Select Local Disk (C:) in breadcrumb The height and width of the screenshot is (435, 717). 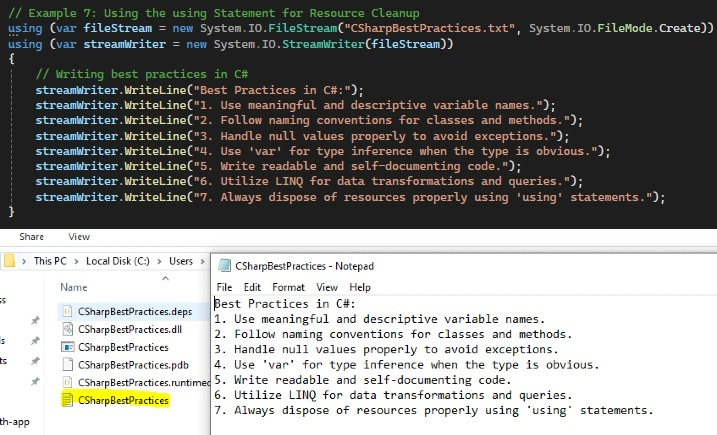point(118,261)
